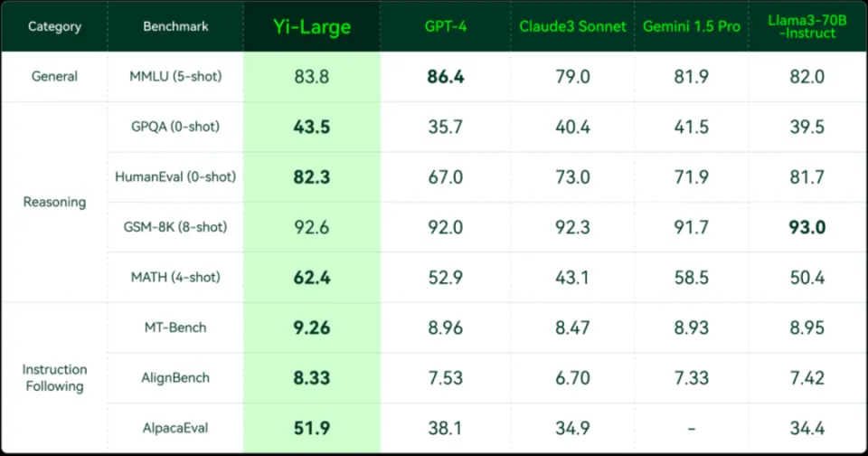
Task: Click the Yi-Large column header
Action: tap(311, 27)
